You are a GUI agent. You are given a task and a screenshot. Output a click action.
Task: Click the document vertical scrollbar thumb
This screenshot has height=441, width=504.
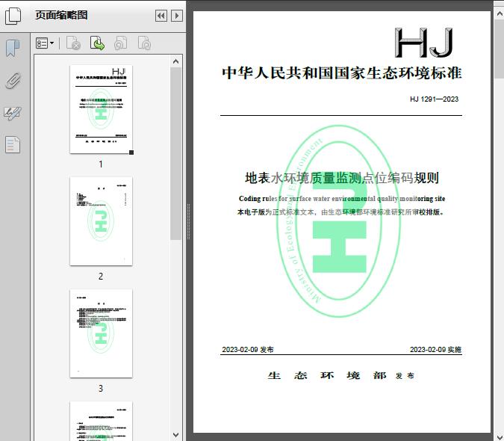tap(500, 49)
